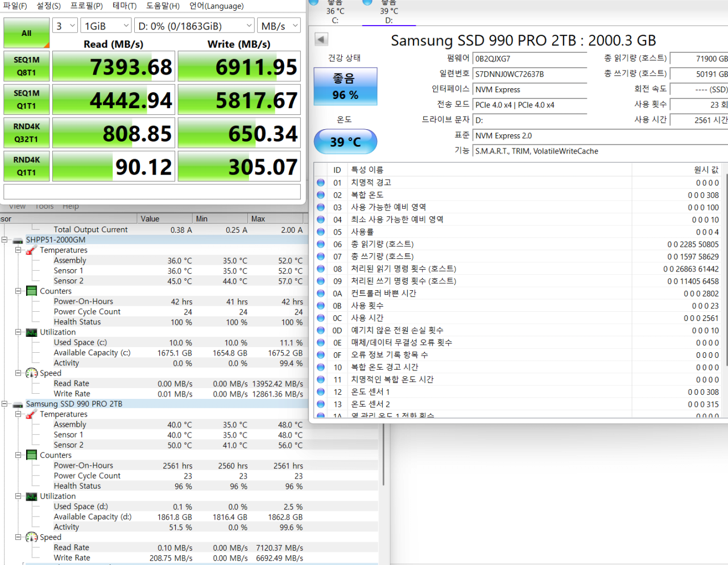Run the RND4K Q1T1 test button
Viewport: 728px width, 565px height.
click(27, 166)
